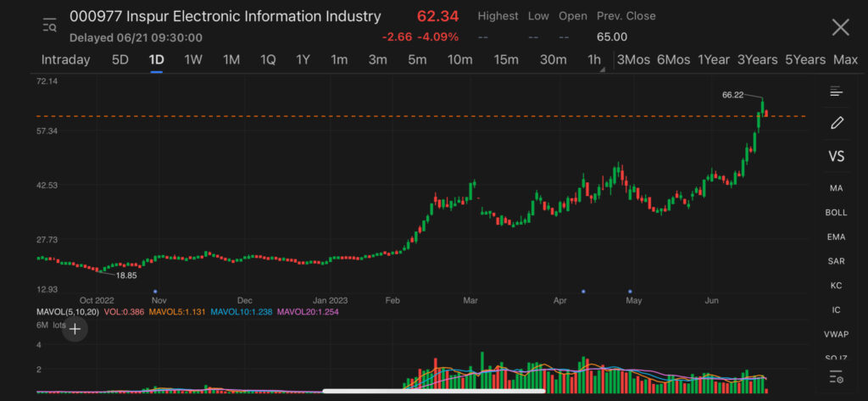Click the -4.09% change value
Screen dimensions: 868x401
pos(438,37)
